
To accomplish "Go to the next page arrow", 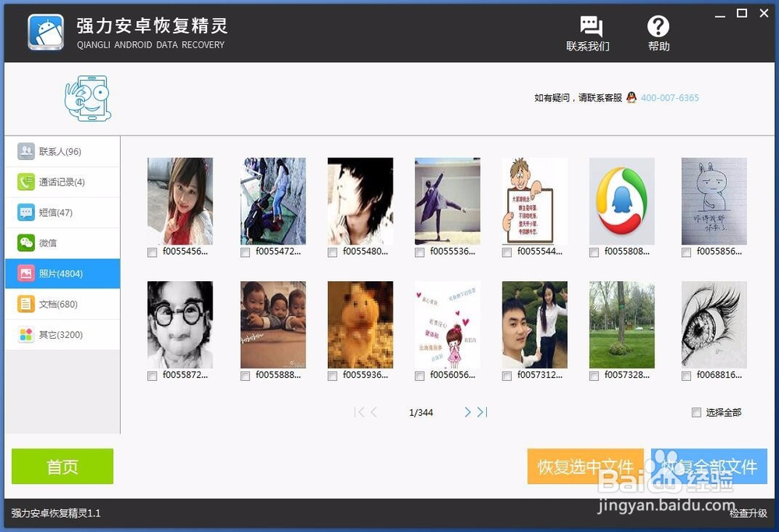I will pos(467,412).
